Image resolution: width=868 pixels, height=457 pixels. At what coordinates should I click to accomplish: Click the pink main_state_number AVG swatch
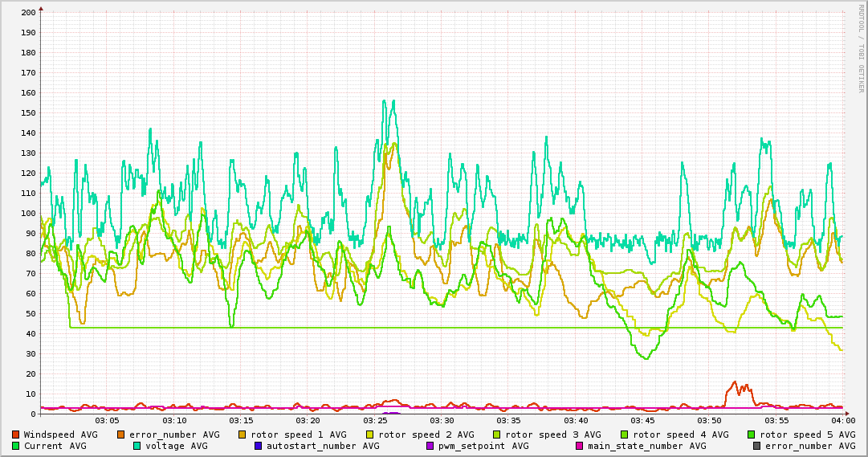point(580,446)
